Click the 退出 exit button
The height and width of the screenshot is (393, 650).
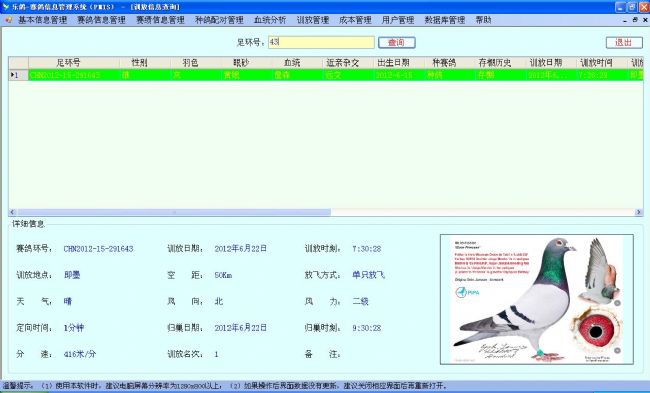point(624,42)
